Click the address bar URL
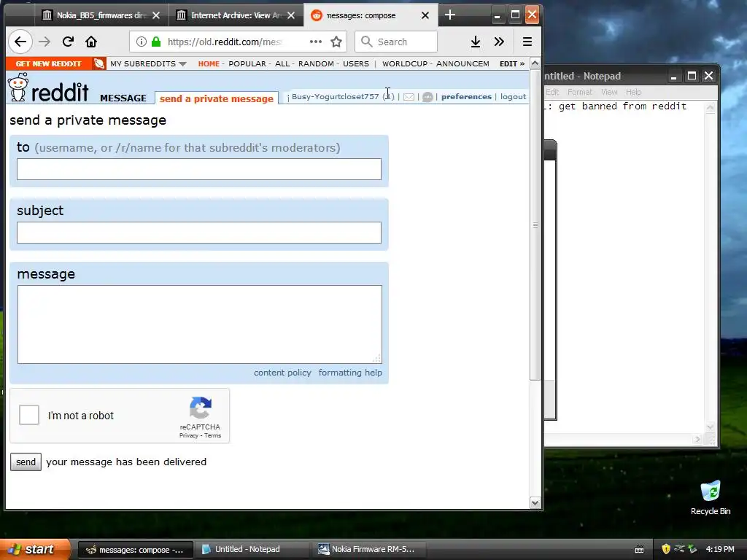747x560 pixels. 225,42
